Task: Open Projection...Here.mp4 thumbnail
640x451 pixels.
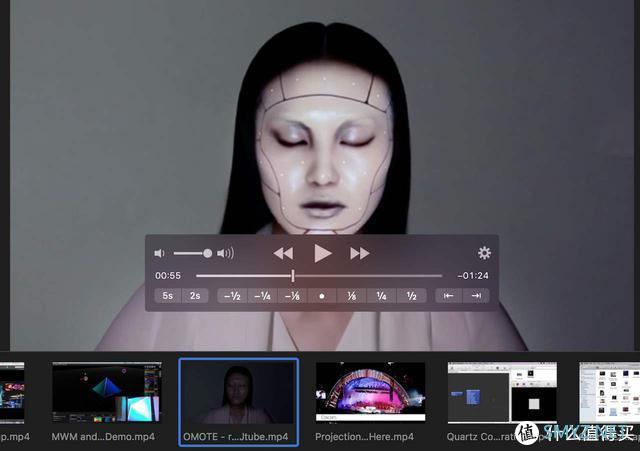Action: (370, 392)
